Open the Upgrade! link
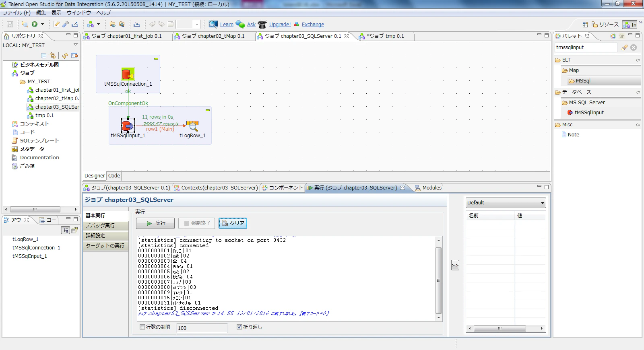Viewport: 644px width, 350px height. pyautogui.click(x=280, y=25)
